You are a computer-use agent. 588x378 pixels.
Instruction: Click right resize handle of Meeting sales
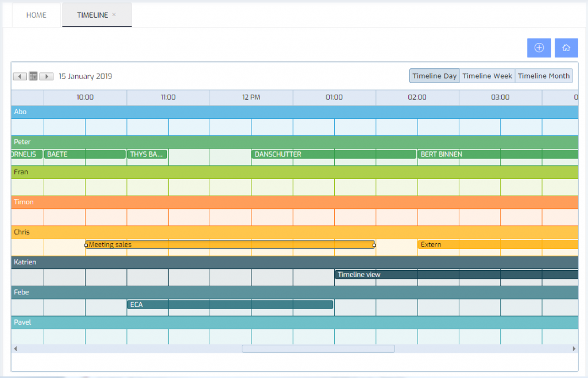pos(374,245)
